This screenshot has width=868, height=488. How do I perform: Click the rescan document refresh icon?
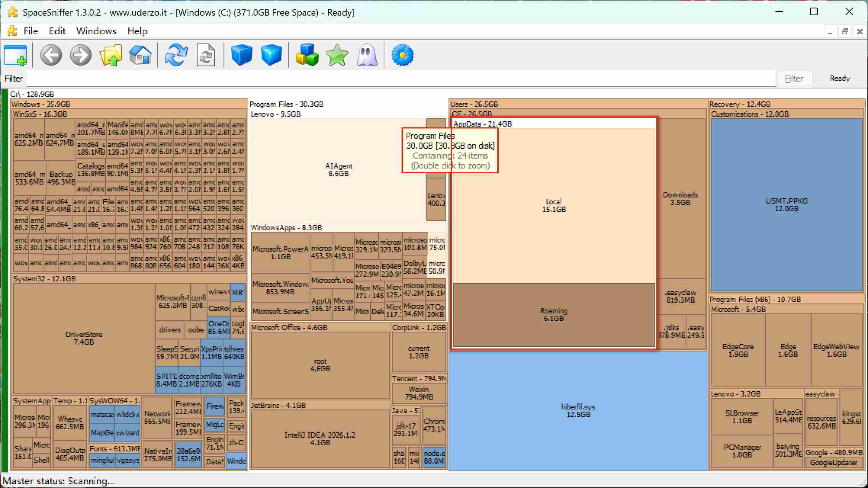click(x=206, y=55)
